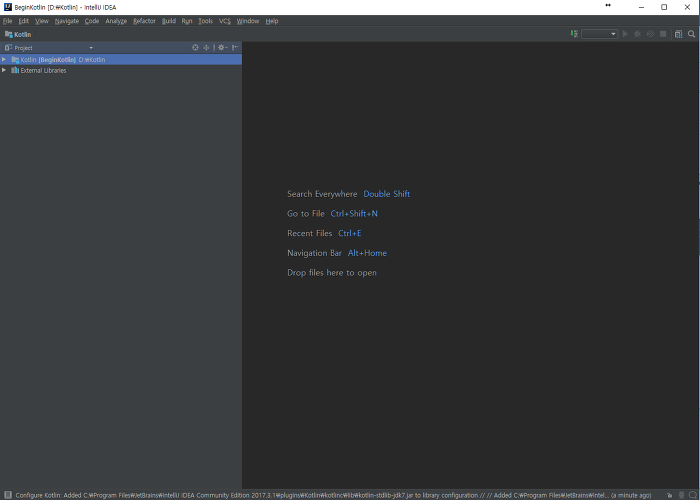
Task: Open the Help menu
Action: click(x=272, y=21)
